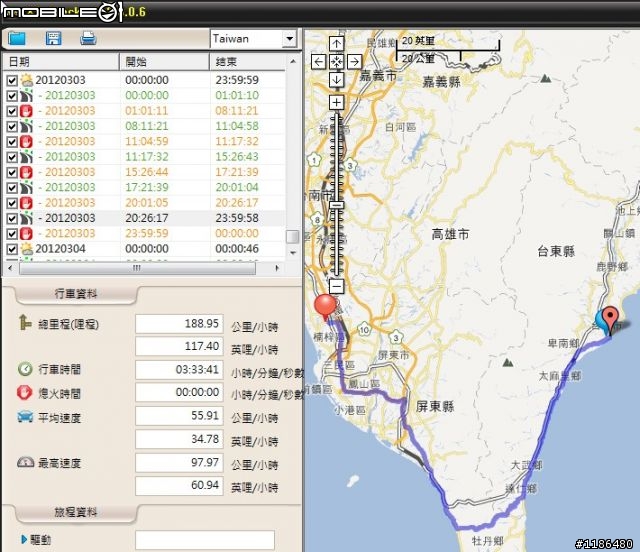This screenshot has height=552, width=640.
Task: Pan map left with the left arrow
Action: (x=318, y=62)
